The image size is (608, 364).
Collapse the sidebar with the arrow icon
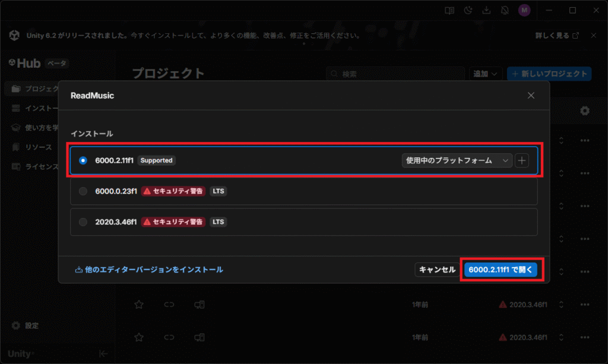[x=103, y=354]
